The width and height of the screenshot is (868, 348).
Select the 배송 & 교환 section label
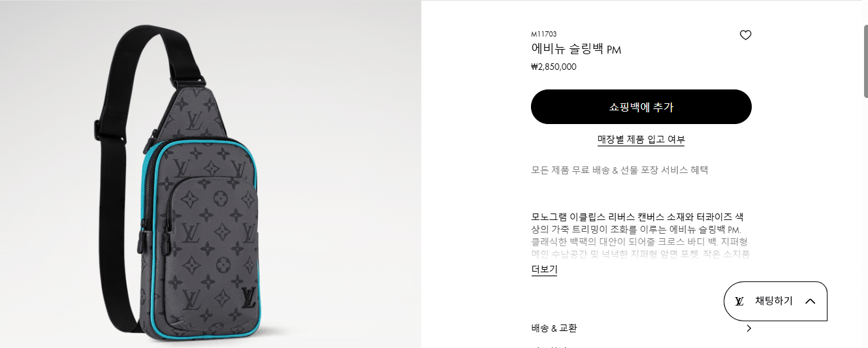[x=555, y=328]
